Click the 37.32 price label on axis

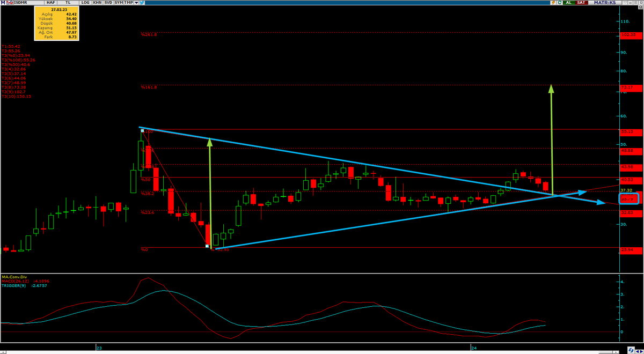625,190
